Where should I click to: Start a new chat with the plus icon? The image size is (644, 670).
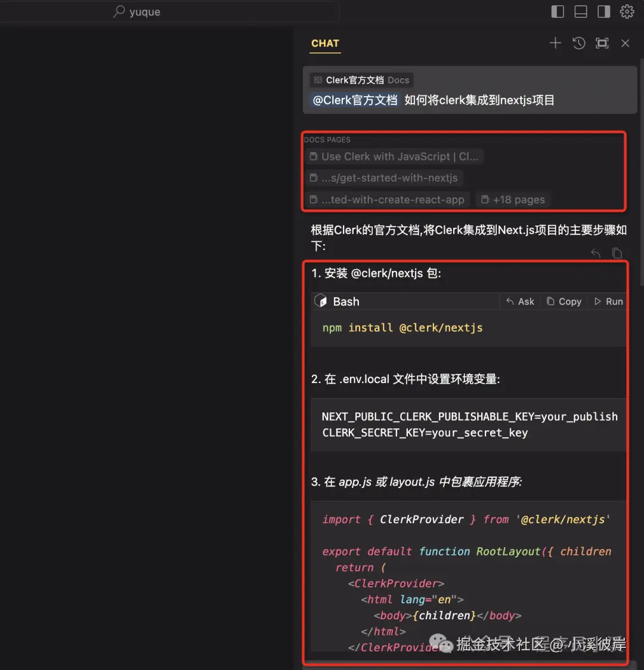[x=555, y=43]
